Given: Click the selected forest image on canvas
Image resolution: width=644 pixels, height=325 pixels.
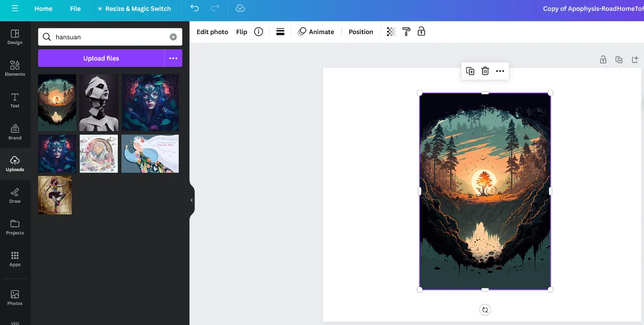Looking at the screenshot, I should click(485, 191).
